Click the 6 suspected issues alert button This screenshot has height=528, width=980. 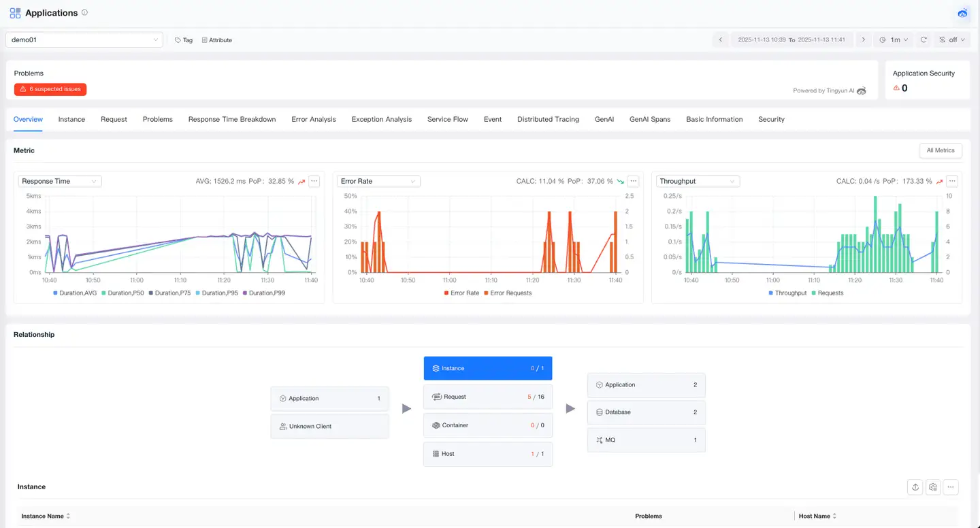[50, 89]
